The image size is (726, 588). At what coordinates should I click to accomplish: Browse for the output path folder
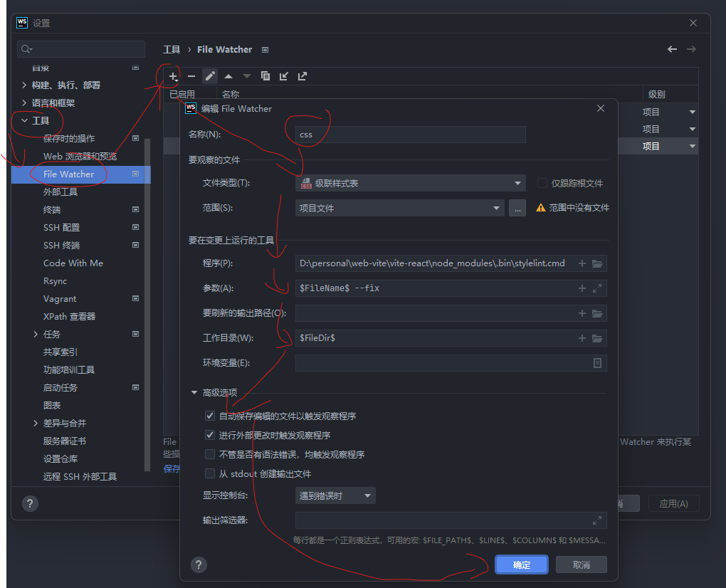coord(597,313)
